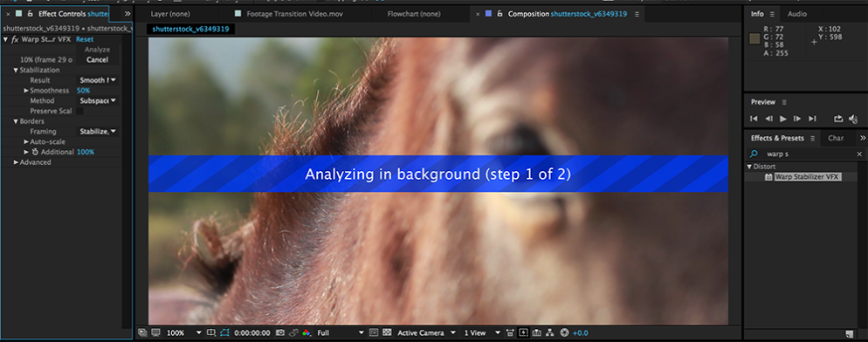Toggle the Additional Scale stopwatch
Image resolution: width=868 pixels, height=342 pixels.
click(x=35, y=152)
